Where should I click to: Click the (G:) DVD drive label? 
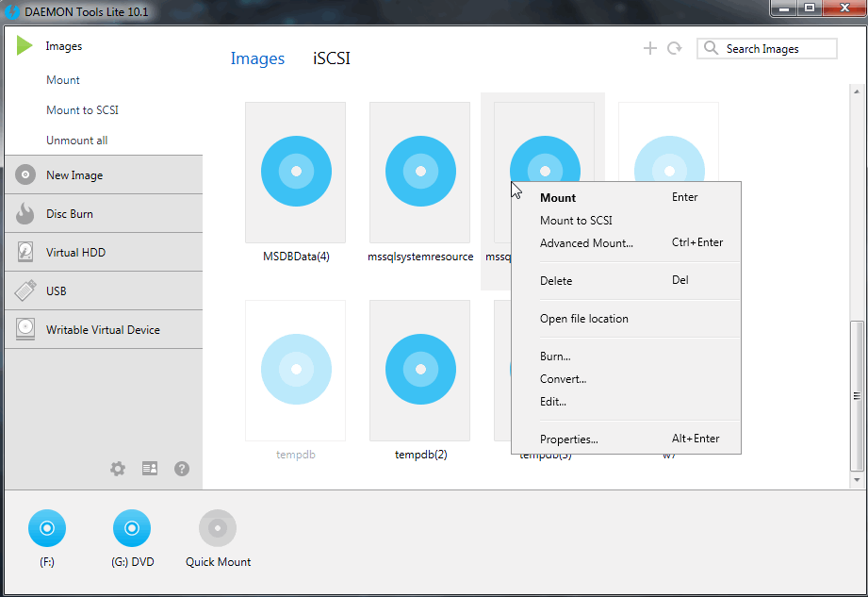click(x=132, y=562)
